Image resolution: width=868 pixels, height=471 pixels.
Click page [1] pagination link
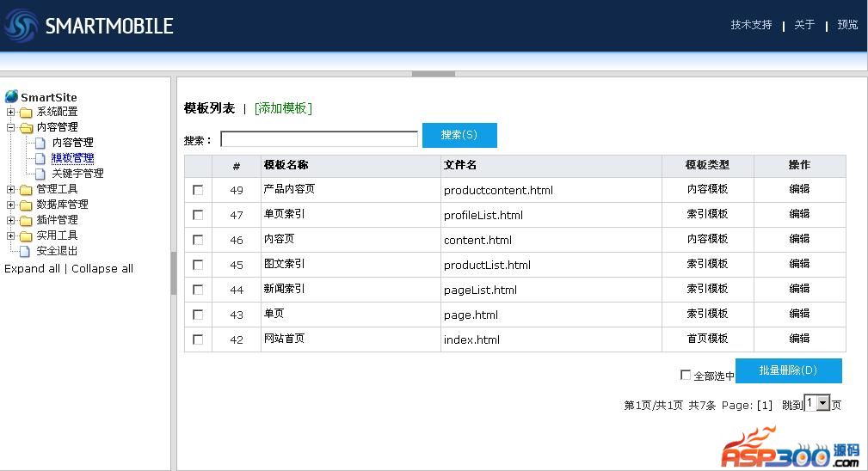tap(765, 405)
